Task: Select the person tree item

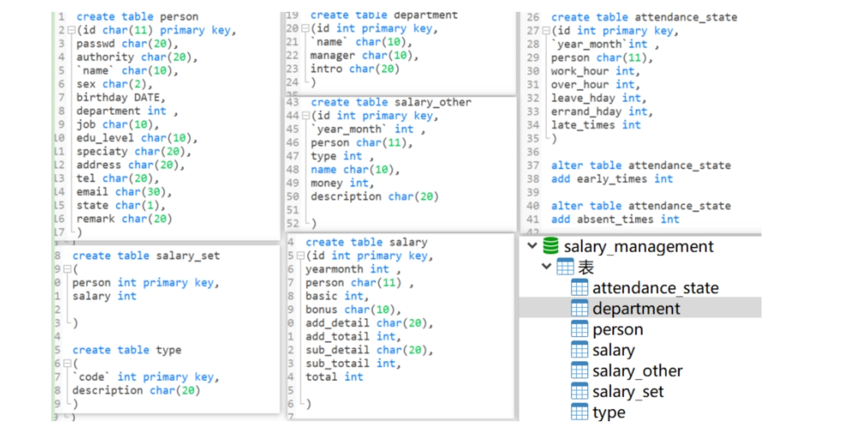Action: click(x=618, y=329)
